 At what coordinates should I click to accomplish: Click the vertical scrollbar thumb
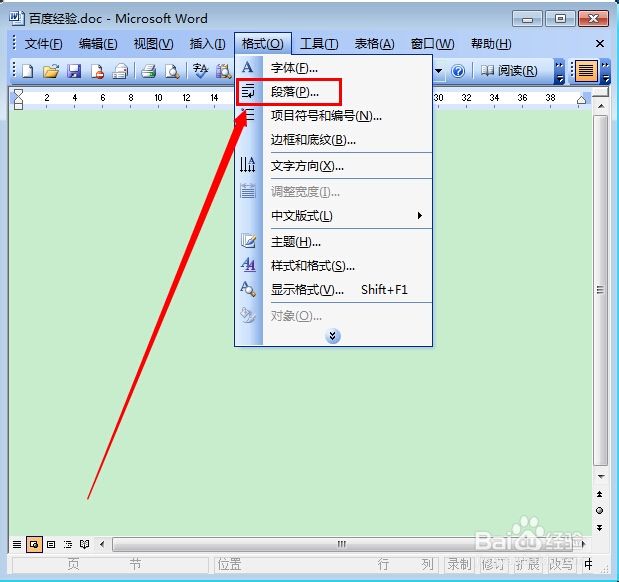click(x=600, y=290)
